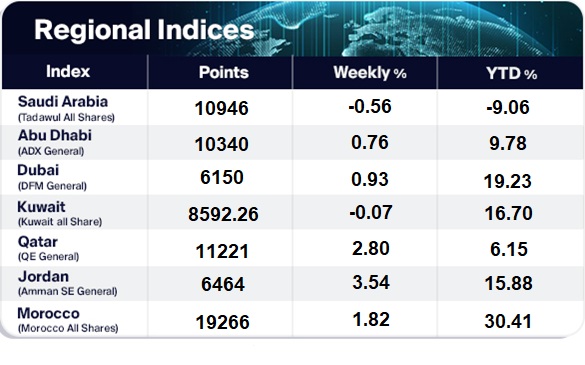The height and width of the screenshot is (365, 585).
Task: Click the Kuwait all Share label
Action: (x=60, y=213)
